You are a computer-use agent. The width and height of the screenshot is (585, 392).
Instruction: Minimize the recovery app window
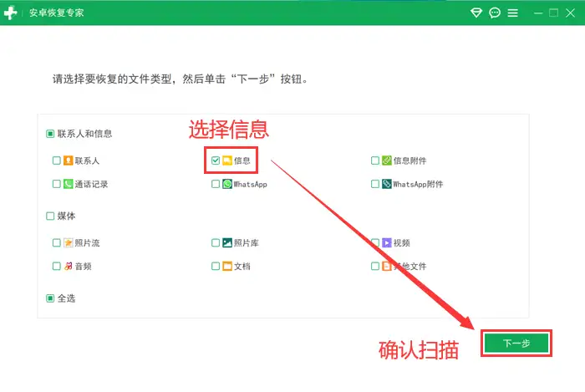point(538,13)
